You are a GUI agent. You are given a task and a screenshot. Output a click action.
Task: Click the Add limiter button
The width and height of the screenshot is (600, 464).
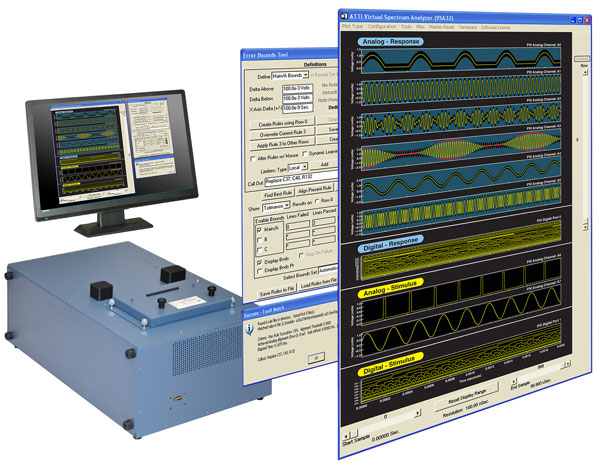tap(323, 165)
